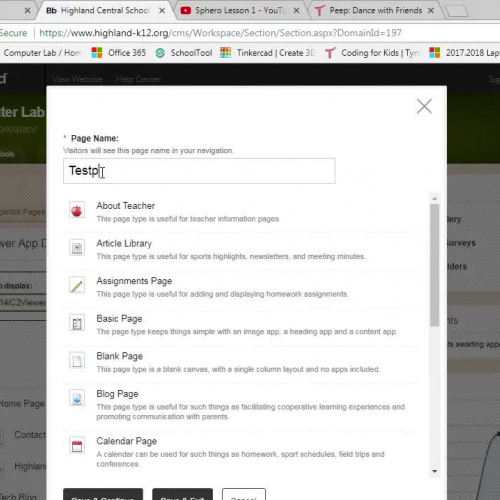This screenshot has width=500, height=500.
Task: Open Tinkercad bookmark in bookmarks bar
Action: point(267,53)
